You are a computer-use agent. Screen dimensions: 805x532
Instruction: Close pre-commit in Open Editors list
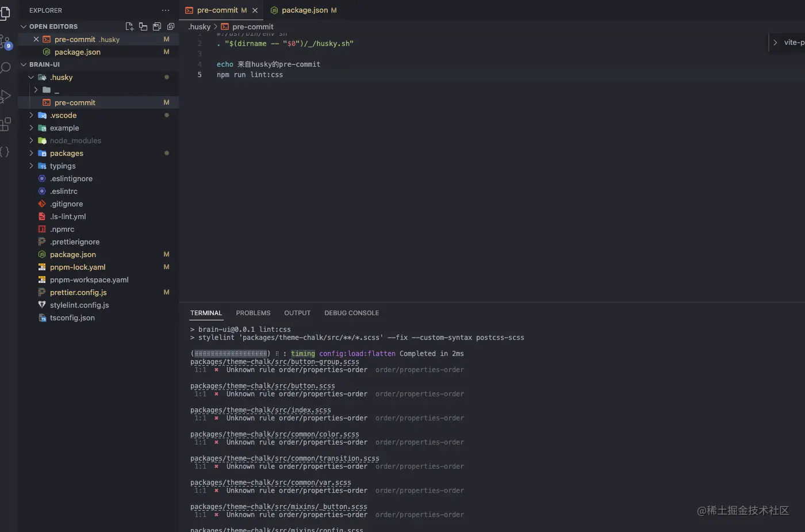pyautogui.click(x=36, y=39)
